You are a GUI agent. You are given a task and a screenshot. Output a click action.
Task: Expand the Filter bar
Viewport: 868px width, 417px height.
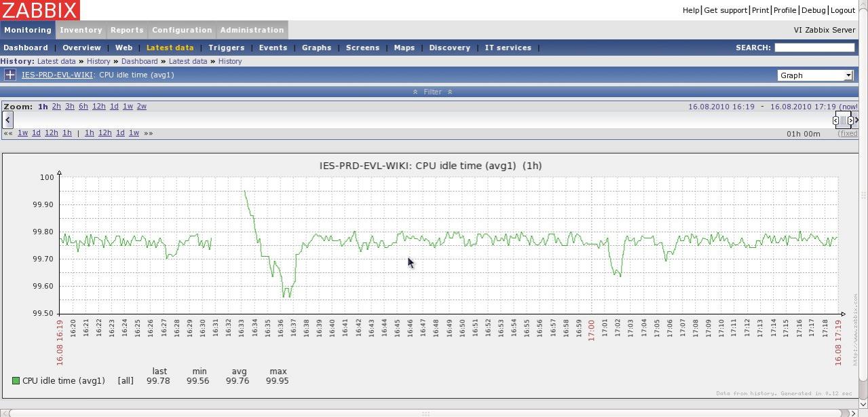click(x=432, y=92)
